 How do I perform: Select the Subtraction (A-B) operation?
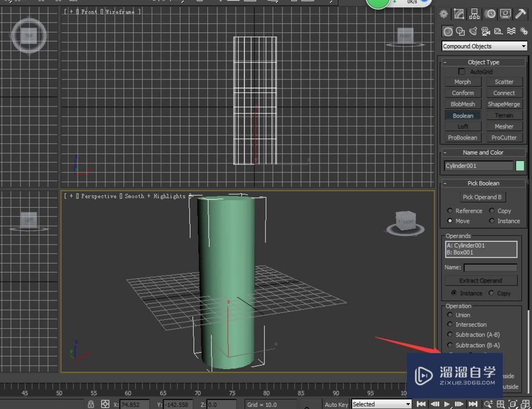tap(450, 334)
